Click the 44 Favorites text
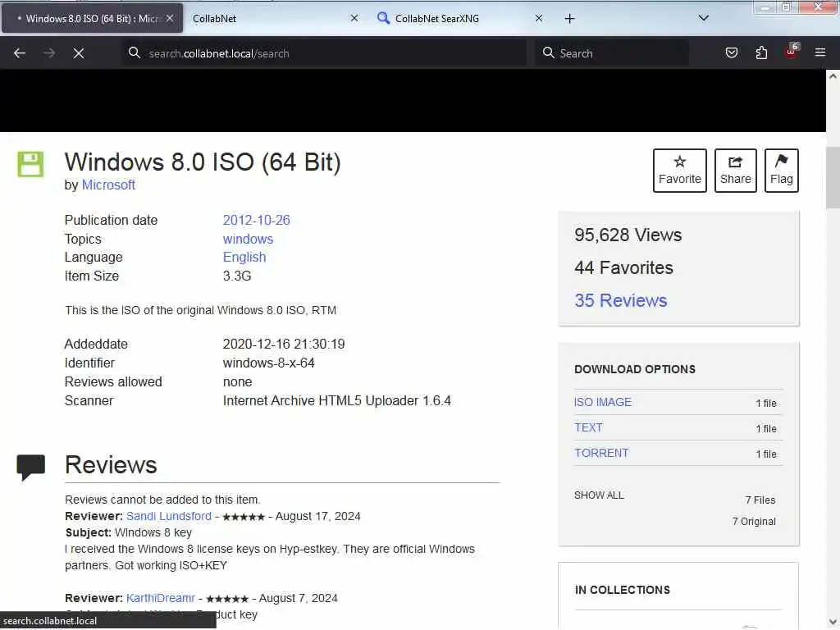840x630 pixels. (623, 267)
